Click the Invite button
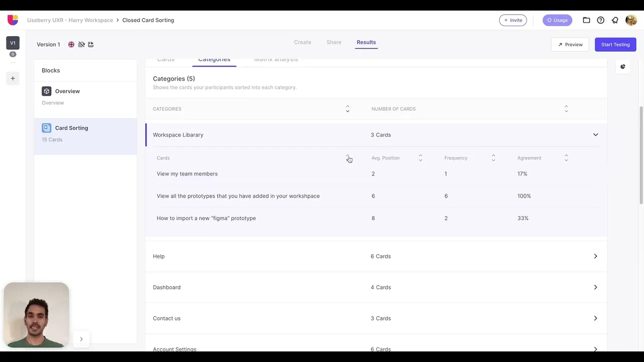This screenshot has width=644, height=362. click(x=513, y=20)
